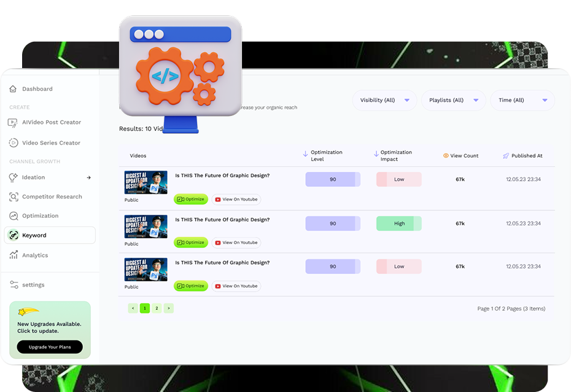Click the Video Series Creator play icon
Viewport: 571px width, 392px height.
click(x=13, y=143)
